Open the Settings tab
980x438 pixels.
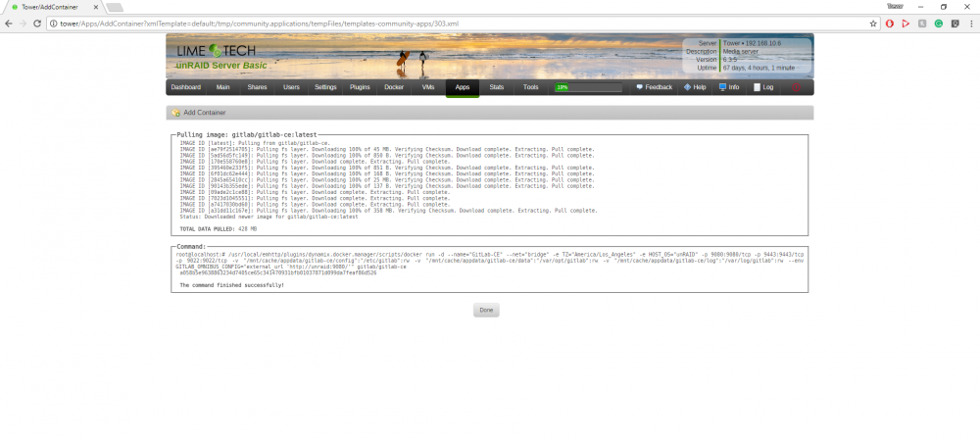(x=325, y=87)
